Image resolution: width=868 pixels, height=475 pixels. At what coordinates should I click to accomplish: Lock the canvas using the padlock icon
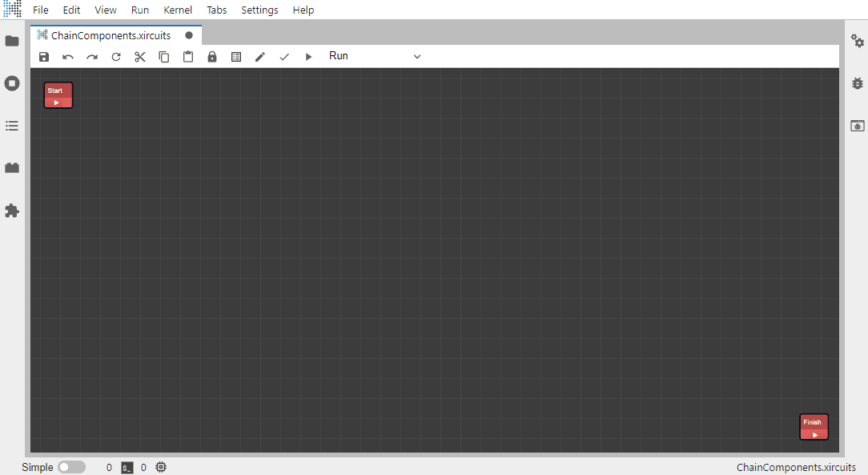(x=212, y=57)
